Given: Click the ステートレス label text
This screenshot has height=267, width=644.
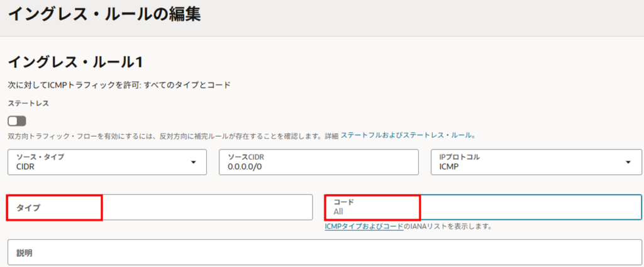Looking at the screenshot, I should [28, 102].
